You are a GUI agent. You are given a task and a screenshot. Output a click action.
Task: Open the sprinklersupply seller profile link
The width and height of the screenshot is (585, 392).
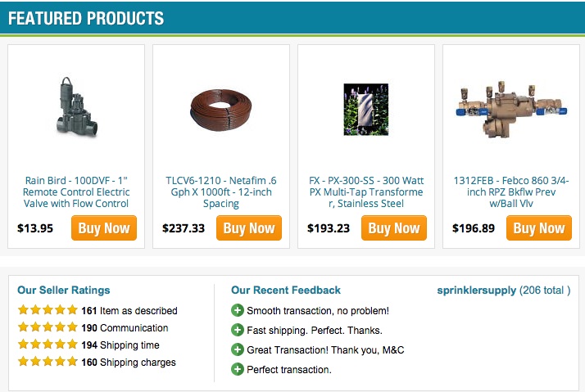pos(476,291)
